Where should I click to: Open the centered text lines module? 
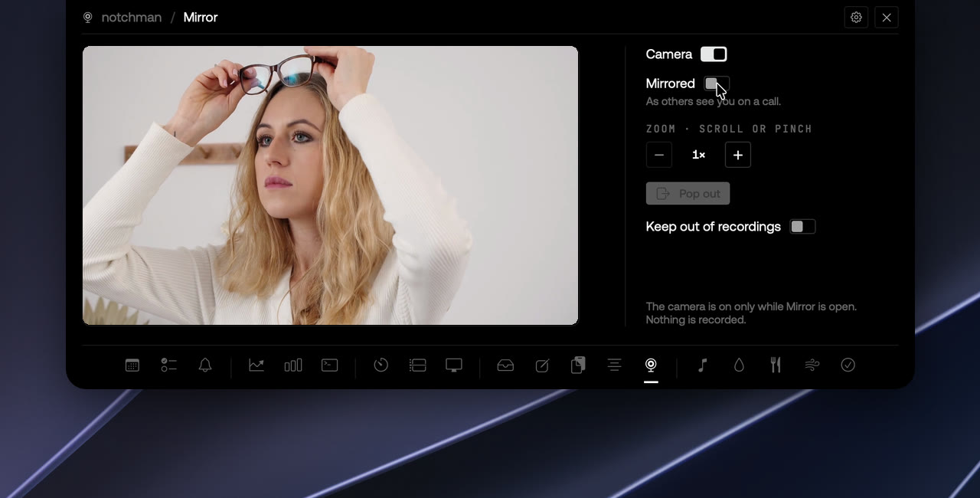(x=614, y=365)
